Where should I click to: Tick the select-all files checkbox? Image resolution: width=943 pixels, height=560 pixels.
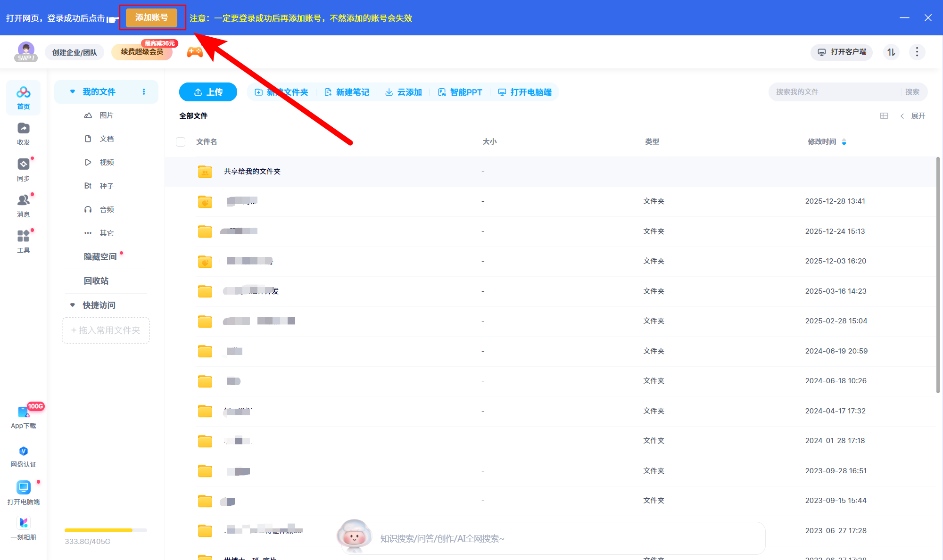click(x=181, y=142)
